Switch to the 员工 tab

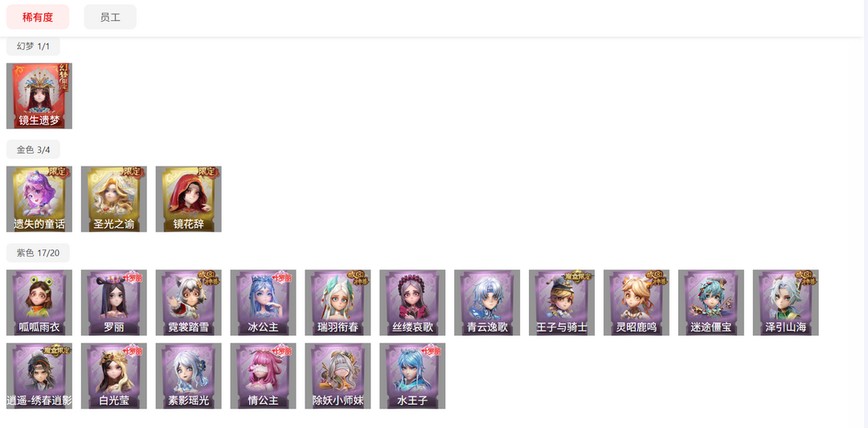(110, 17)
